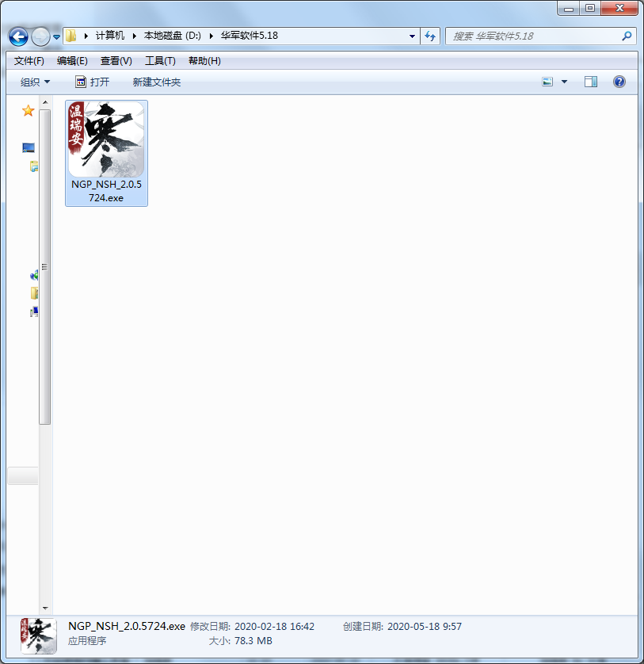The height and width of the screenshot is (664, 644).
Task: Open the 编辑(E) menu
Action: click(x=72, y=61)
